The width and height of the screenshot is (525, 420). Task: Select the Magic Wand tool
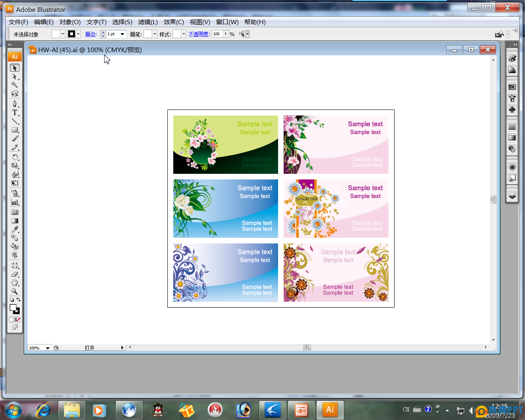(x=15, y=85)
